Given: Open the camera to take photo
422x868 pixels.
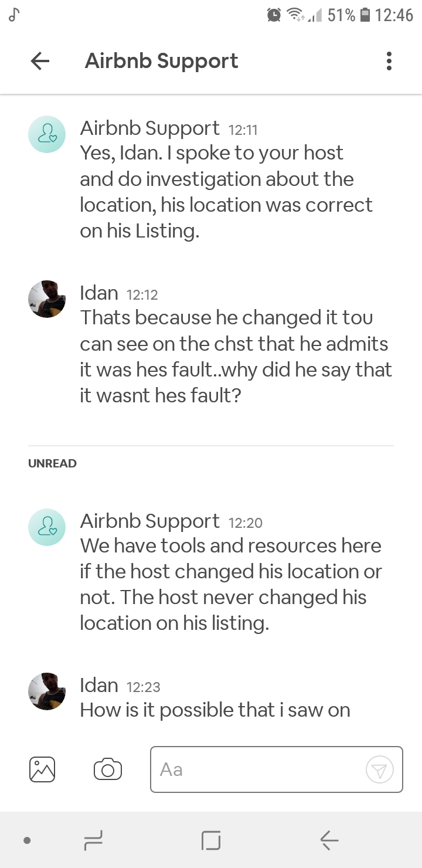Looking at the screenshot, I should point(108,769).
